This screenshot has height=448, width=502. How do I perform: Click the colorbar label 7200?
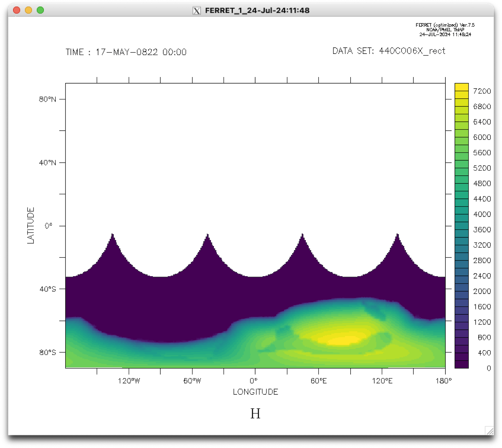point(482,91)
